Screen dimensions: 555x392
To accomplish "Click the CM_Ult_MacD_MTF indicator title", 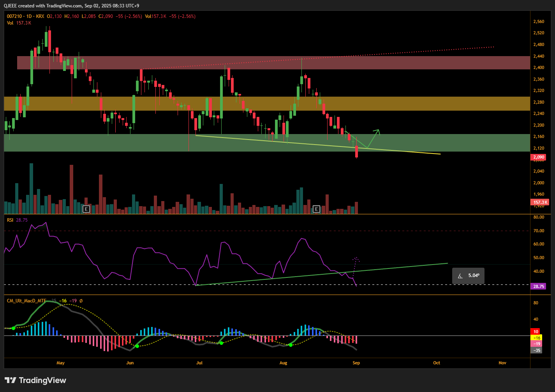I will [x=26, y=301].
